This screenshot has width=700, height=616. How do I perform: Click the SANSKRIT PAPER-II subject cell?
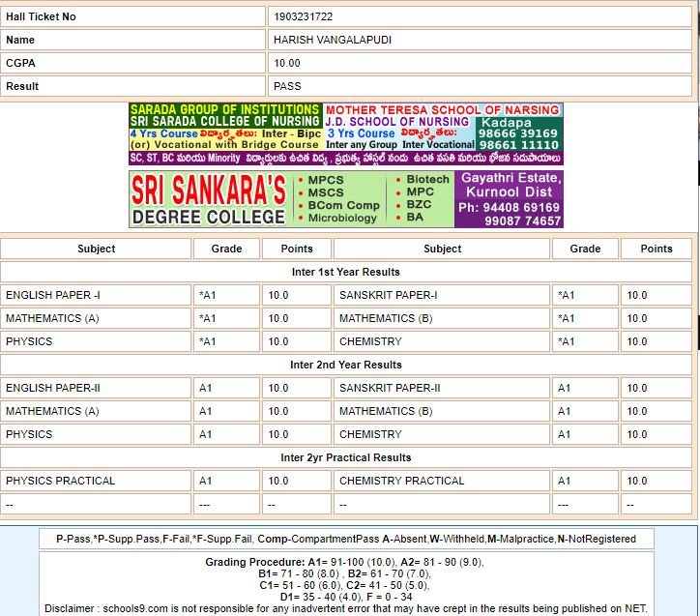390,388
